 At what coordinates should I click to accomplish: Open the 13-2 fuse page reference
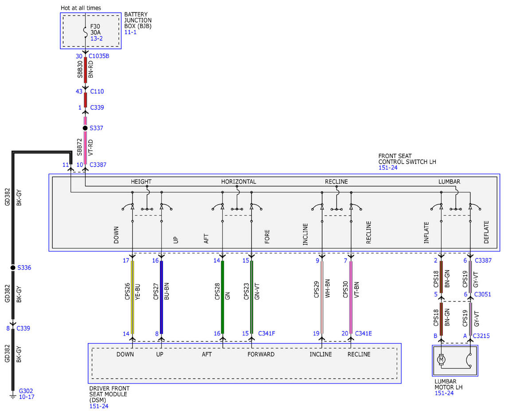pos(97,39)
